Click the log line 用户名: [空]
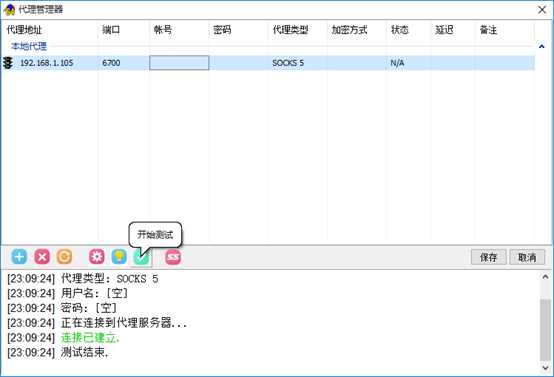This screenshot has width=554, height=377. (x=68, y=293)
